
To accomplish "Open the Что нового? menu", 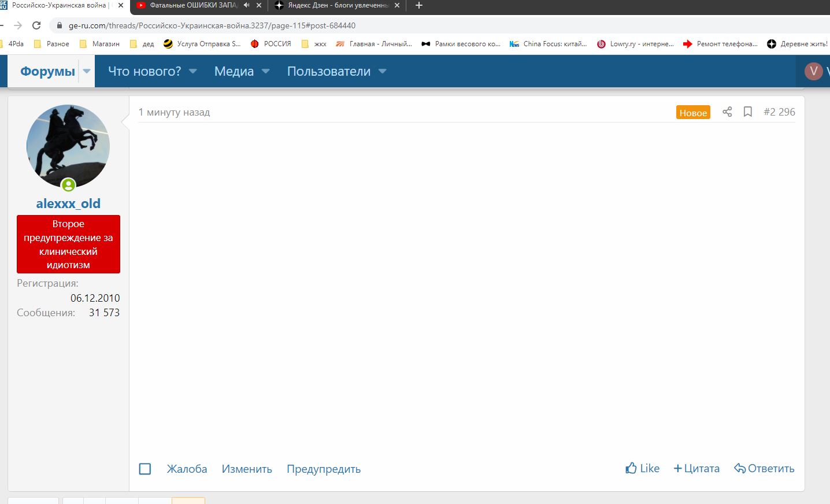I will click(x=144, y=71).
